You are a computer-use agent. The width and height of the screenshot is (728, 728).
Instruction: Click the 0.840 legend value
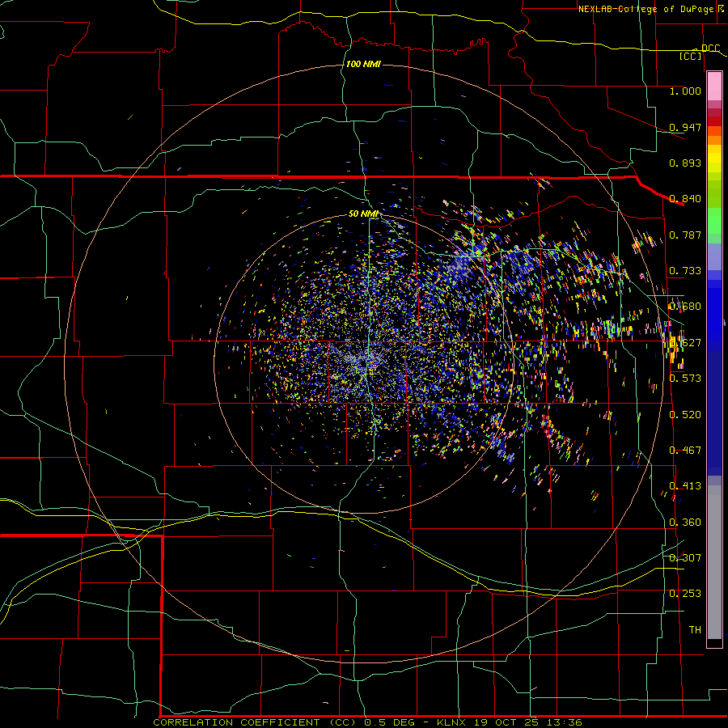[x=685, y=199]
